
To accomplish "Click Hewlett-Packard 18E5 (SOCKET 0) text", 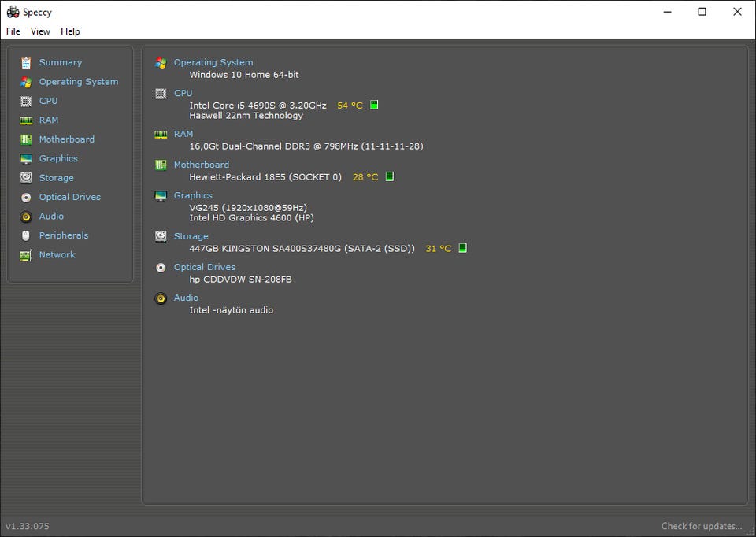I will tap(265, 177).
